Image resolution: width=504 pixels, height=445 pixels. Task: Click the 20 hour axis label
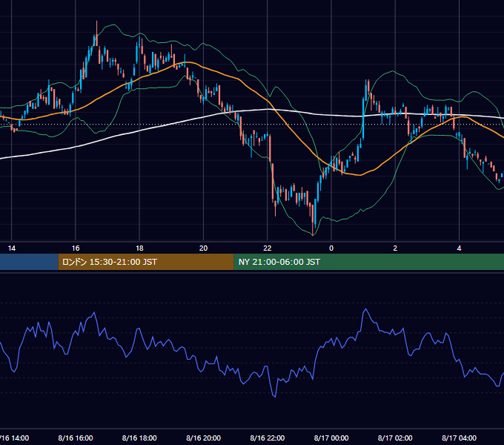204,248
